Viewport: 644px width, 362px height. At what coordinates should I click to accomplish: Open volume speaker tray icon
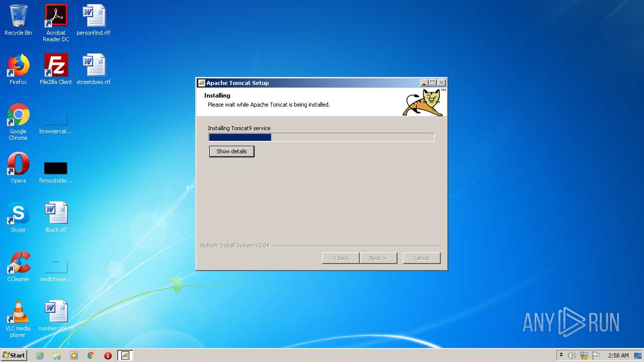coord(572,355)
